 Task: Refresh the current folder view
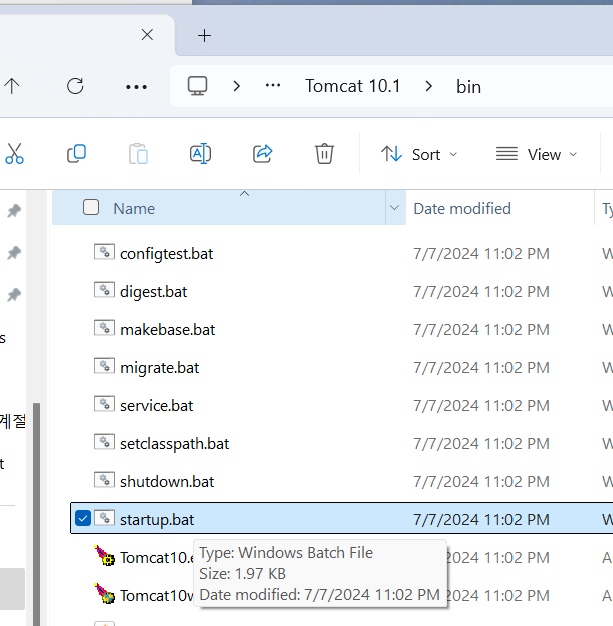click(75, 86)
